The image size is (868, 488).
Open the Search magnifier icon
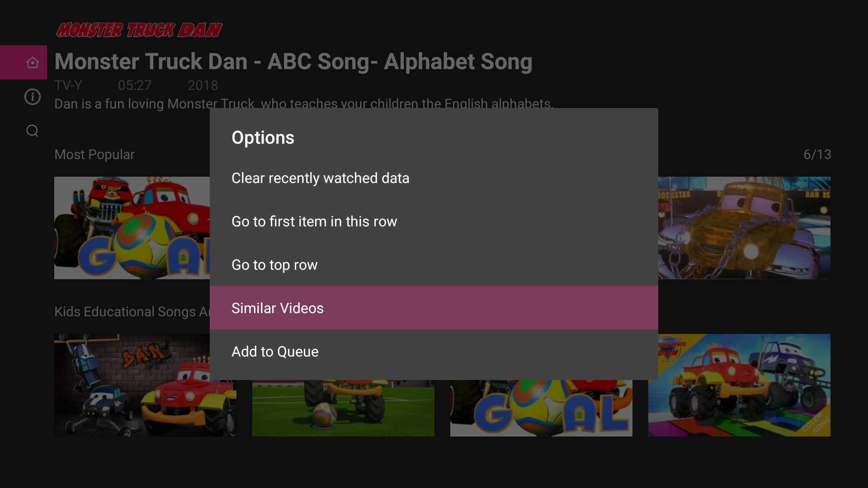pyautogui.click(x=32, y=131)
